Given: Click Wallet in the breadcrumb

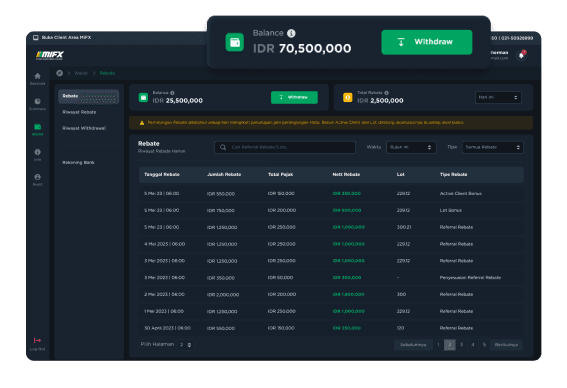Looking at the screenshot, I should pos(81,73).
